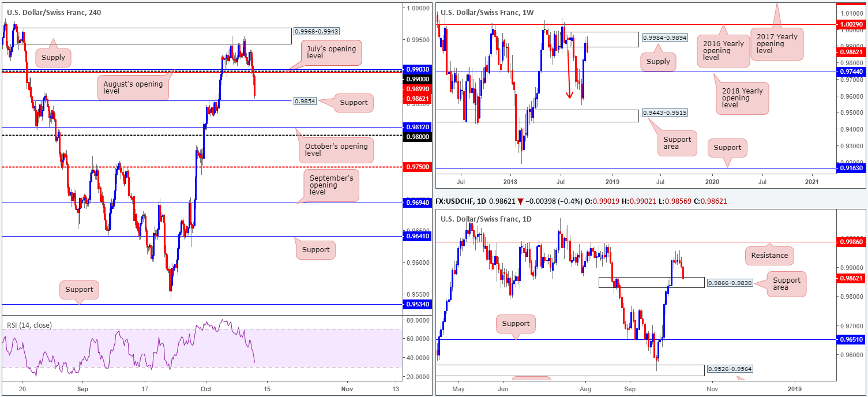Select Support callout beside the 0.96410 line

coord(315,249)
